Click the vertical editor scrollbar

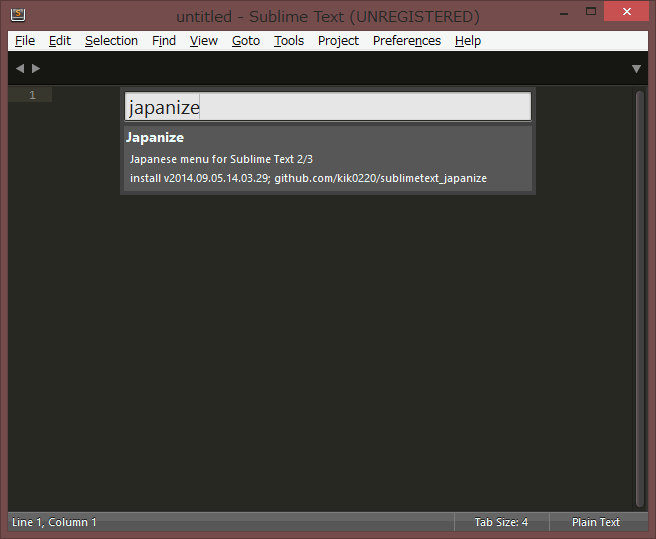tap(640, 298)
